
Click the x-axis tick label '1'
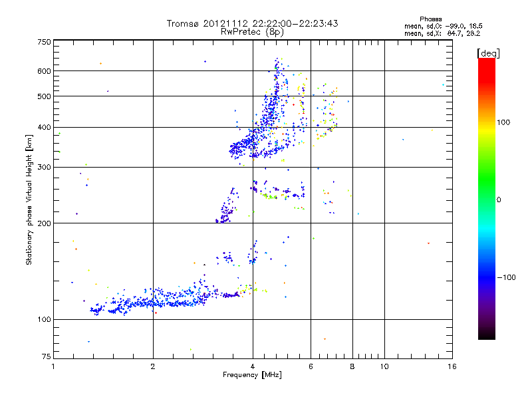click(53, 366)
